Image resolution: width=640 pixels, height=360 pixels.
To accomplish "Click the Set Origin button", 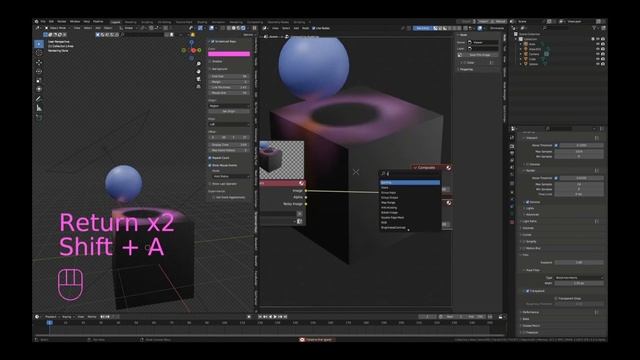I will [229, 111].
